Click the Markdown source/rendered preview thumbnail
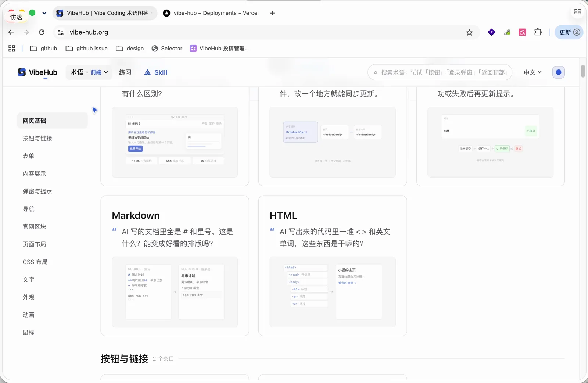Image resolution: width=588 pixels, height=383 pixels. point(175,292)
